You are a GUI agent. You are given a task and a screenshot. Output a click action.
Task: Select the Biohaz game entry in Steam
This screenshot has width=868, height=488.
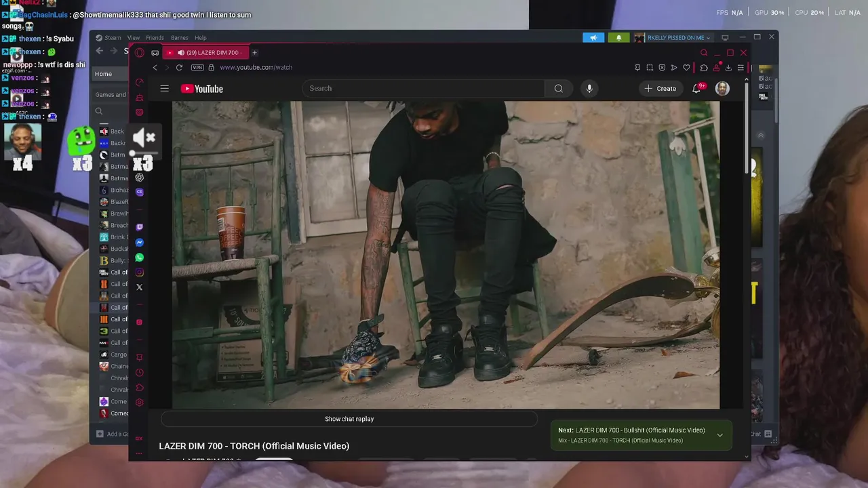pyautogui.click(x=114, y=190)
